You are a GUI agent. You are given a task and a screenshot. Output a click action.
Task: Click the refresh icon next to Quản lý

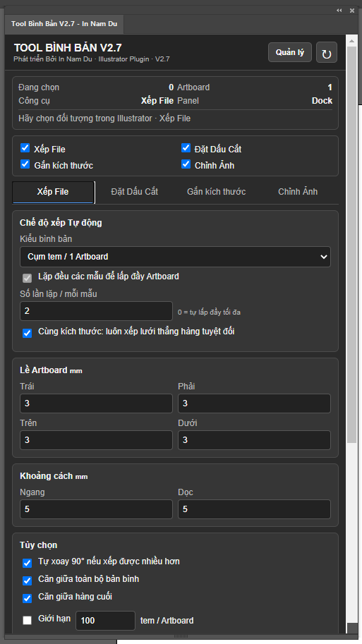(327, 53)
